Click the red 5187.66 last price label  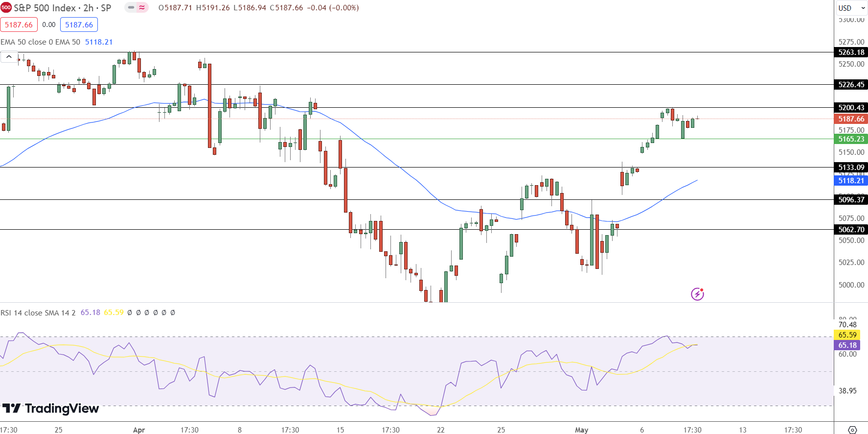pyautogui.click(x=851, y=119)
